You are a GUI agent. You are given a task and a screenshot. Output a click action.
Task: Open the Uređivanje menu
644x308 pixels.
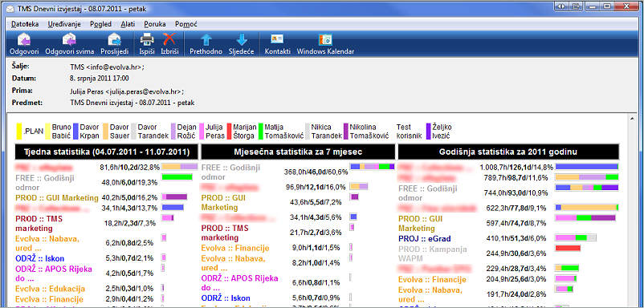click(64, 24)
